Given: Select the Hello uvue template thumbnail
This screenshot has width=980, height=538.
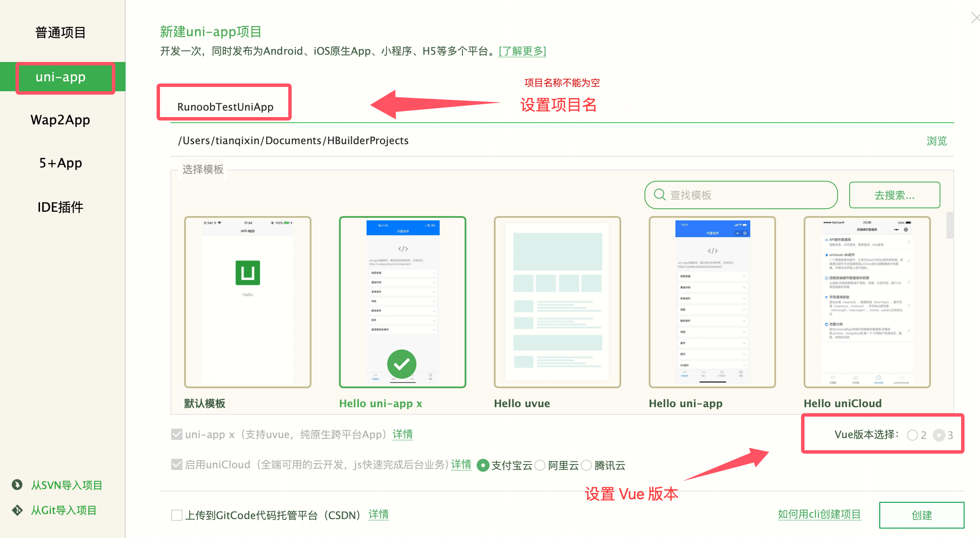Looking at the screenshot, I should 557,302.
